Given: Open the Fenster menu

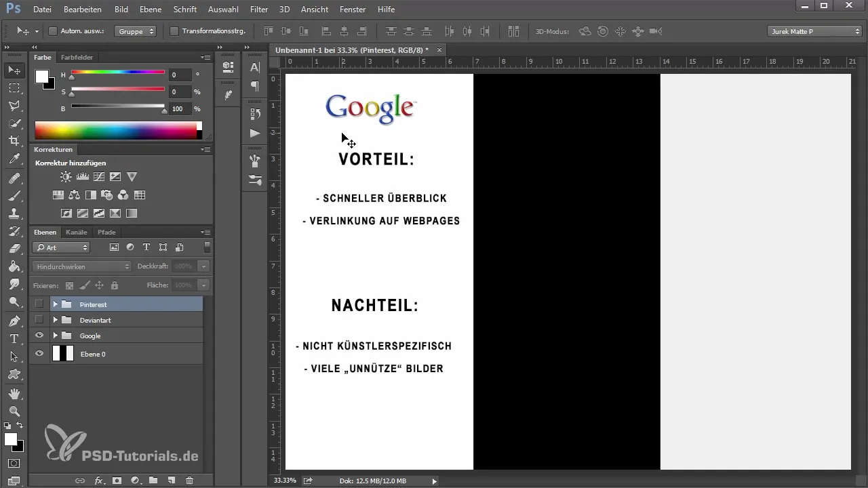Looking at the screenshot, I should tap(353, 9).
